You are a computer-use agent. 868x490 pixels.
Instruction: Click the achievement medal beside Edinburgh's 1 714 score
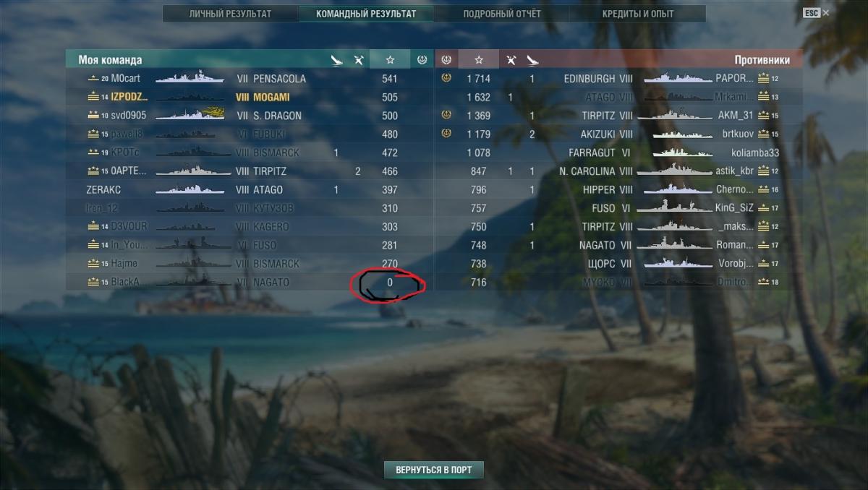(x=446, y=78)
